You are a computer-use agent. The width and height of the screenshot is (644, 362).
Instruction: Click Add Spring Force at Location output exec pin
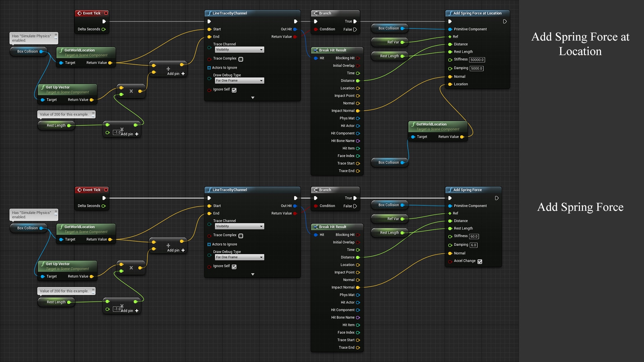[x=505, y=21]
